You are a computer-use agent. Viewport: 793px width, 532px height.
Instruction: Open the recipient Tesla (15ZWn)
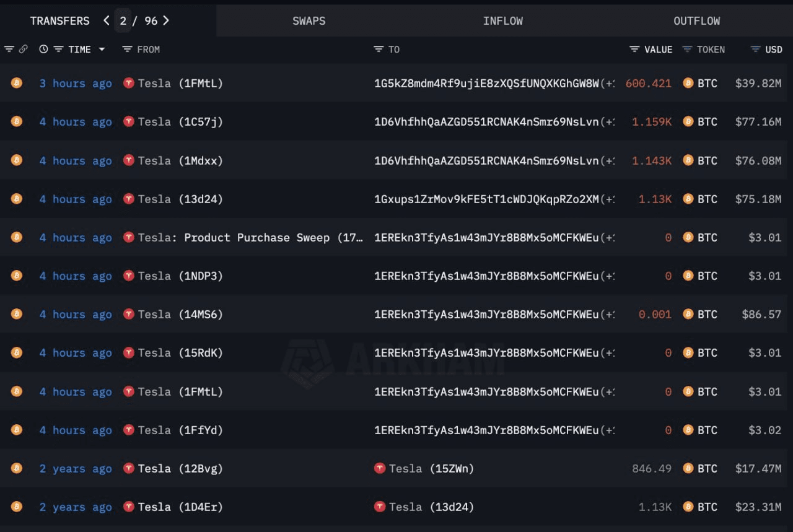431,468
